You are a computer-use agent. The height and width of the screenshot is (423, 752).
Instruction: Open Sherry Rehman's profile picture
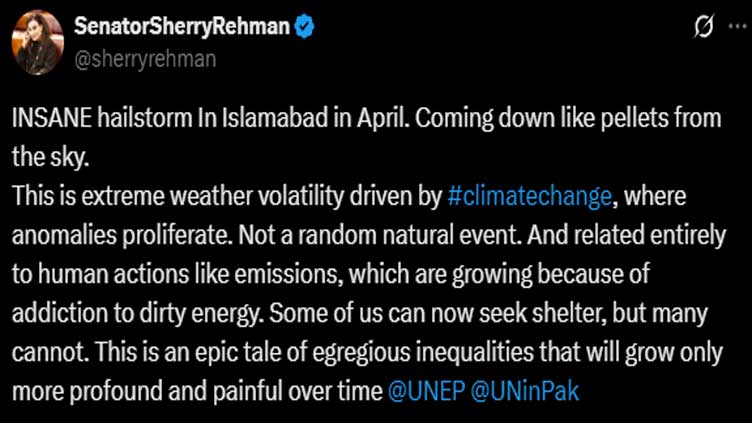click(x=38, y=42)
